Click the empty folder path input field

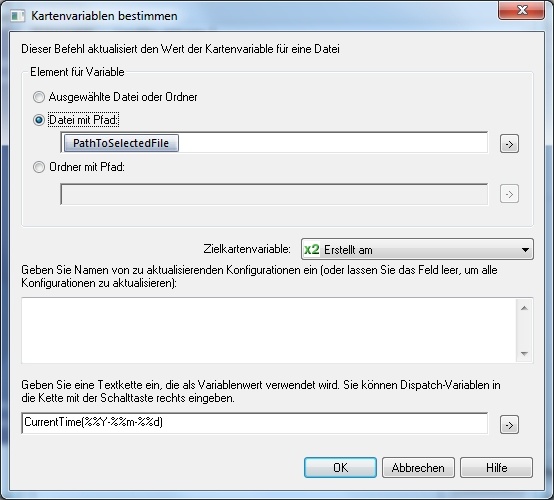(274, 194)
